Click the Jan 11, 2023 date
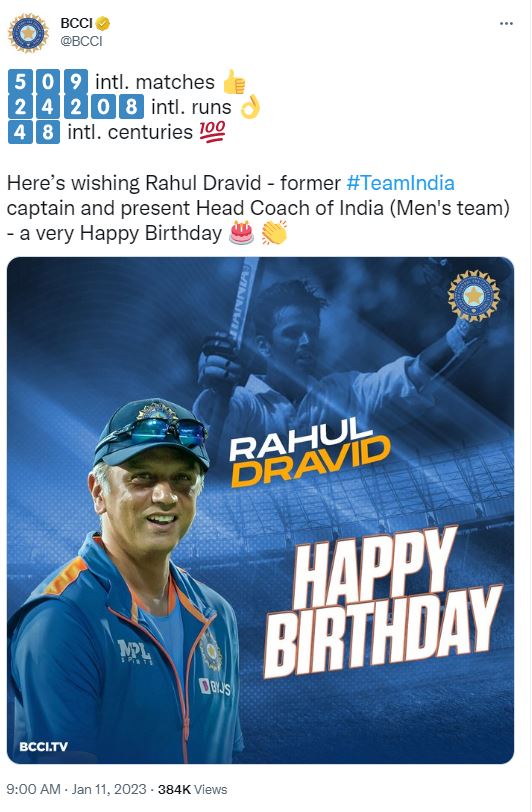This screenshot has height=812, width=532. pos(109,789)
